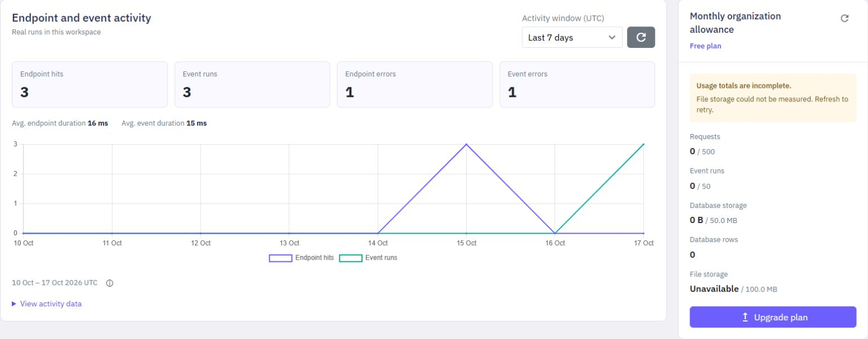Select the Event runs stat card
The image size is (868, 339).
(x=252, y=84)
